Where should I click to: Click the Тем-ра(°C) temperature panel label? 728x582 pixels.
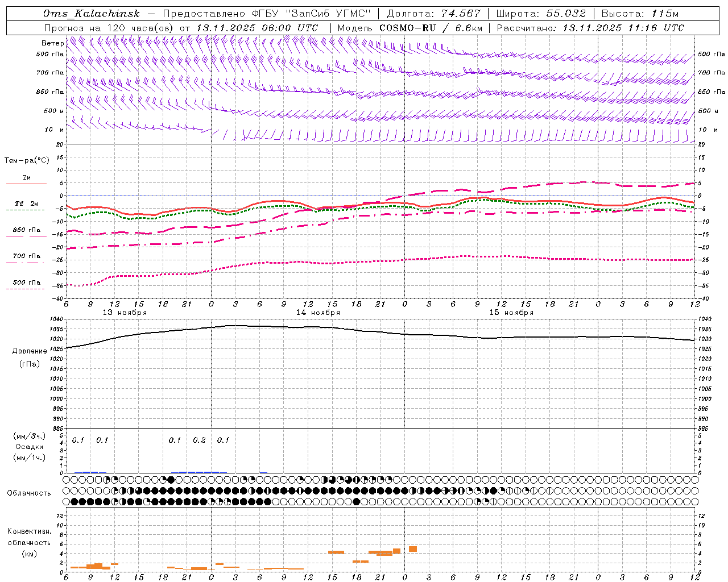point(27,161)
